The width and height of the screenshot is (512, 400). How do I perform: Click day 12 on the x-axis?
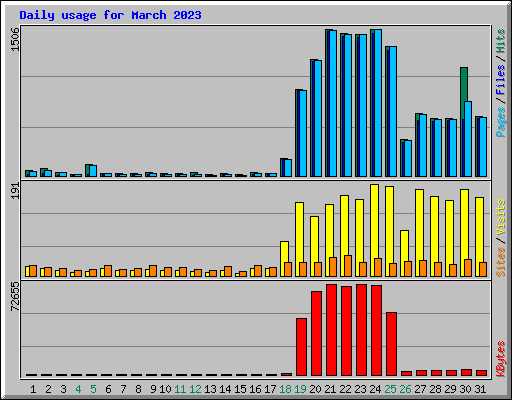(195, 389)
